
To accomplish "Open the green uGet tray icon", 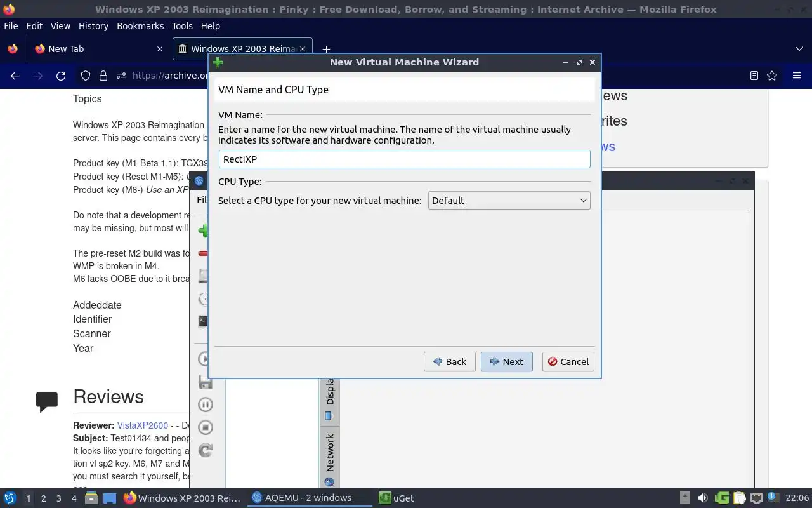I will pos(721,498).
